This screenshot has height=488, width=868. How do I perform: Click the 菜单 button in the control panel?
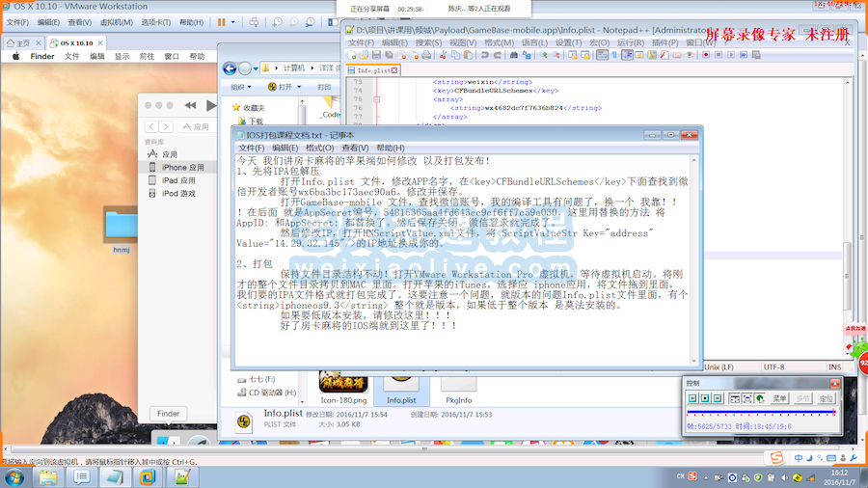tap(780, 398)
